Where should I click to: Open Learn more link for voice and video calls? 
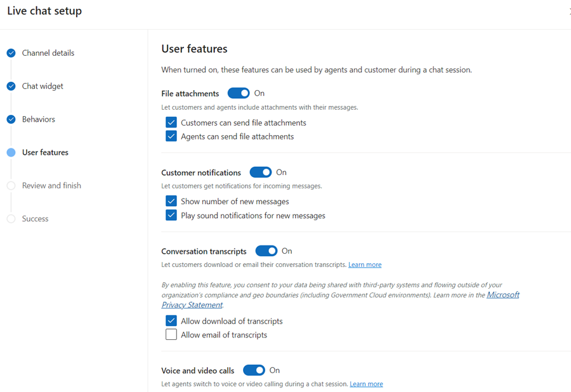(x=366, y=384)
